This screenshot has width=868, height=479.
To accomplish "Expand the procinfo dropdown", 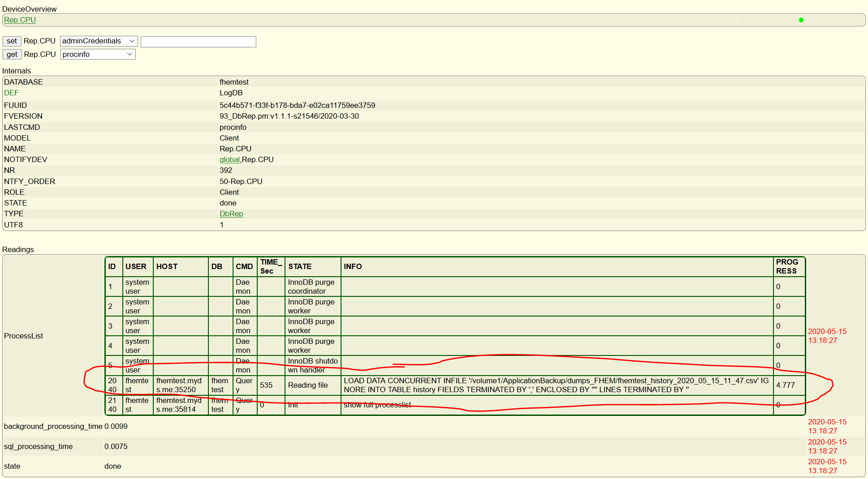I will coord(98,55).
